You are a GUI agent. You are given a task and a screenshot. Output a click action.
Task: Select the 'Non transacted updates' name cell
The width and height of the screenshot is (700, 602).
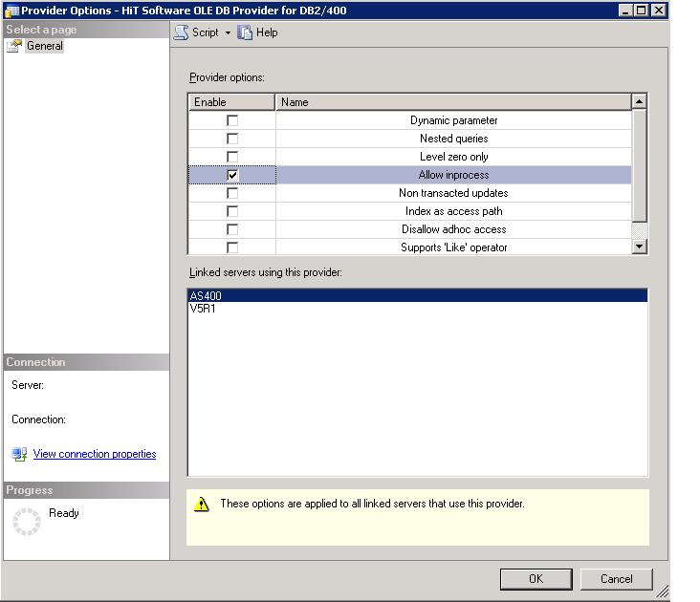tap(453, 193)
